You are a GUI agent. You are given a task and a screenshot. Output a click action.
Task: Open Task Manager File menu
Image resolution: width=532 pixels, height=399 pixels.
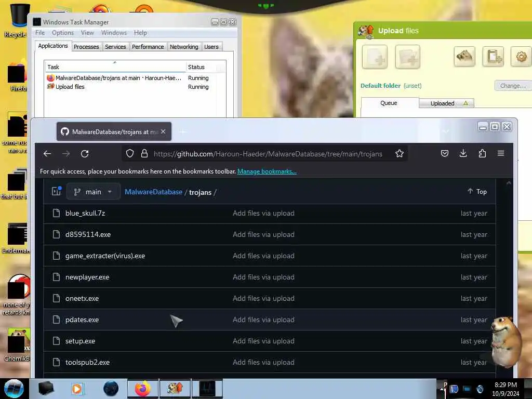point(39,33)
